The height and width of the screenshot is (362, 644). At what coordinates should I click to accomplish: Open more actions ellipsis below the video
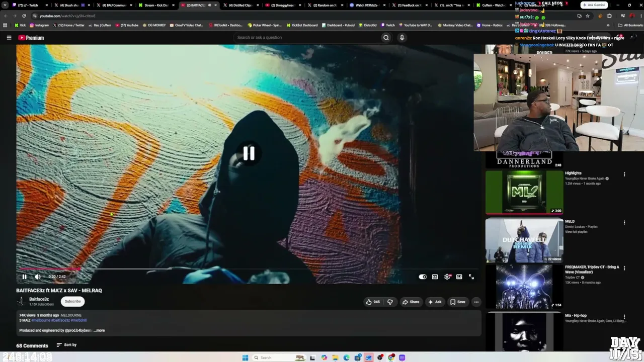(476, 302)
